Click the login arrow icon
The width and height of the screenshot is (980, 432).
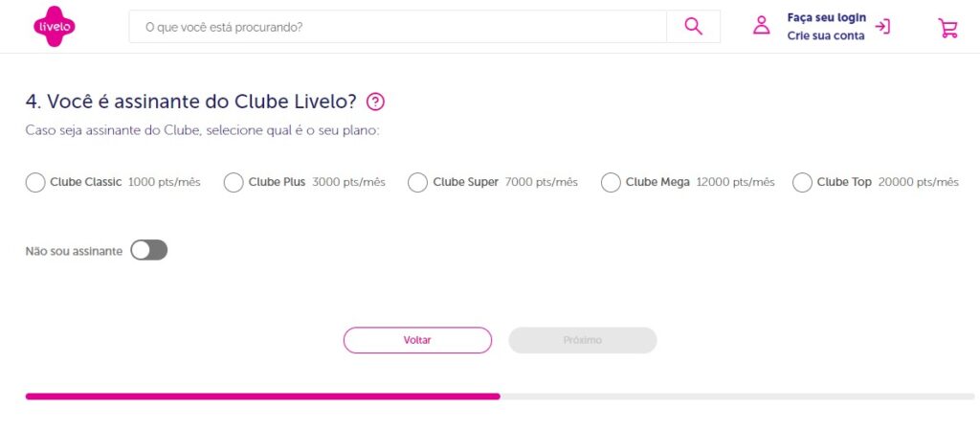pyautogui.click(x=882, y=27)
